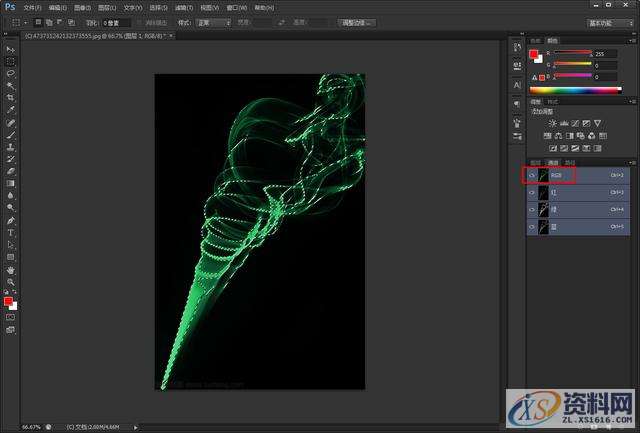The width and height of the screenshot is (640, 433).
Task: Select the Move tool
Action: pos(10,49)
